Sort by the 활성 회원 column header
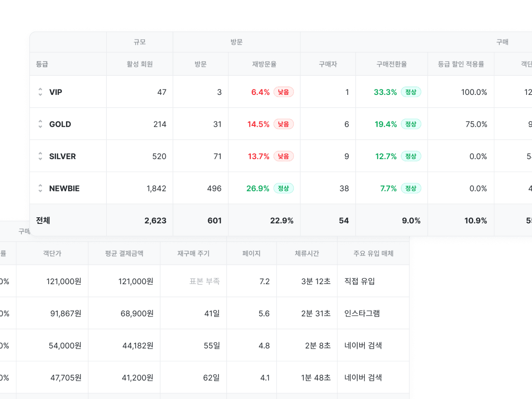 [x=140, y=64]
